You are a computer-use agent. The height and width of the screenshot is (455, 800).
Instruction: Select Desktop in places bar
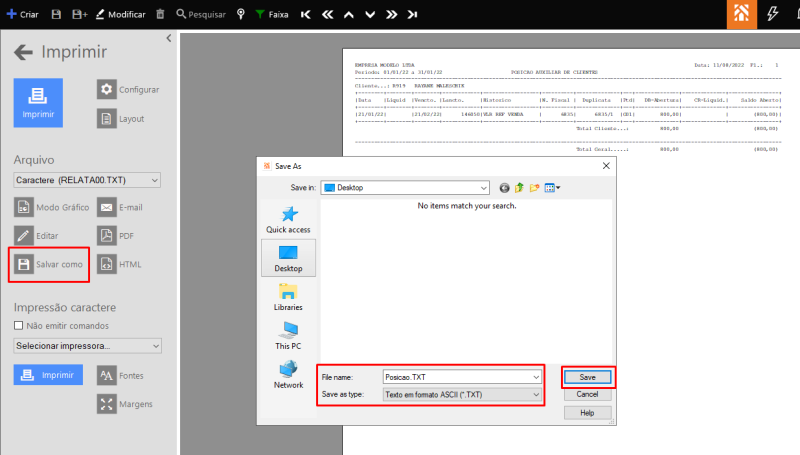click(288, 259)
